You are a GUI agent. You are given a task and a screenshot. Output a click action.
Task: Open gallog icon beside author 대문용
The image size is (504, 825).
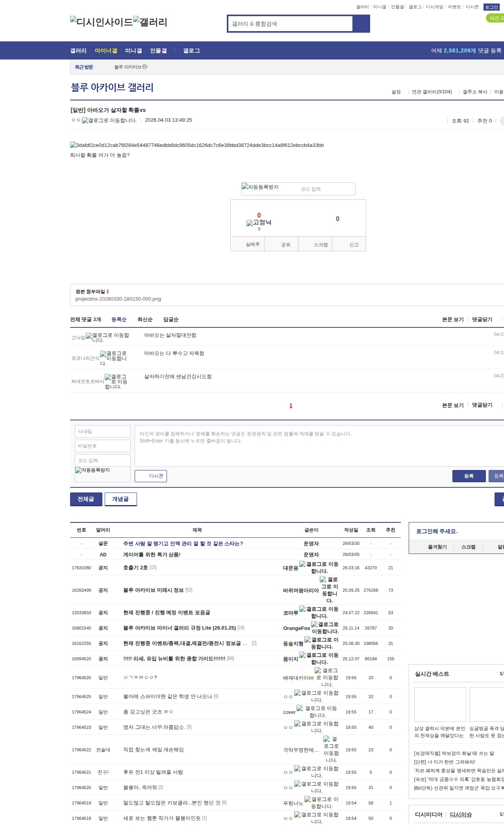pos(302,564)
